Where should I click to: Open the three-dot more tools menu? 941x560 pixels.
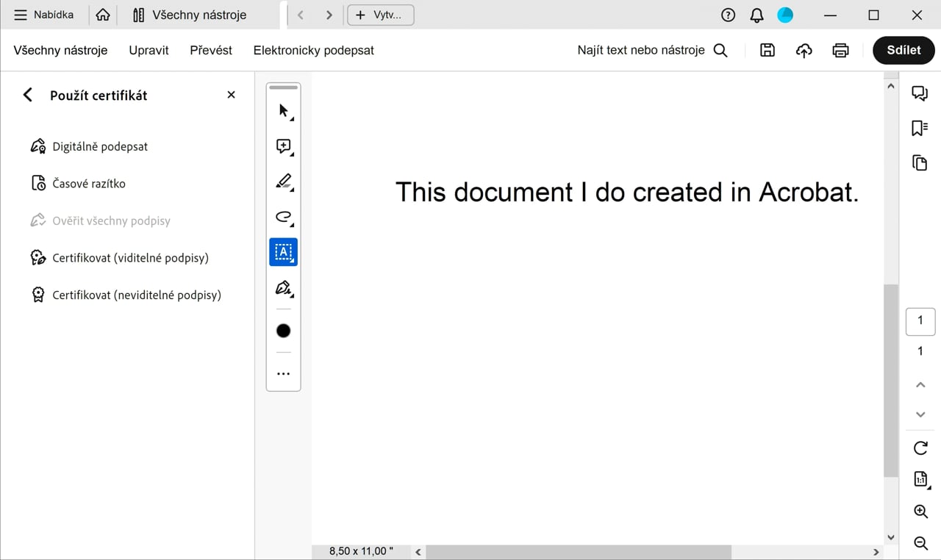(284, 374)
